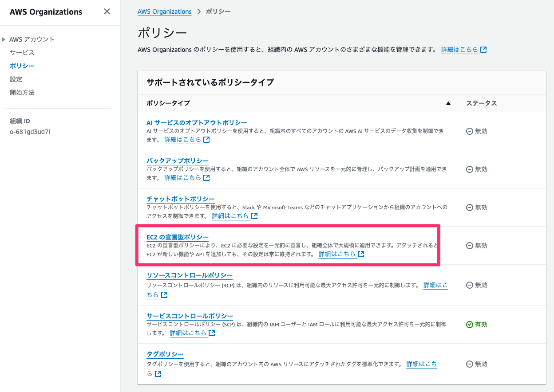The image size is (554, 392).
Task: Click external link icon beside the page description
Action: [484, 50]
